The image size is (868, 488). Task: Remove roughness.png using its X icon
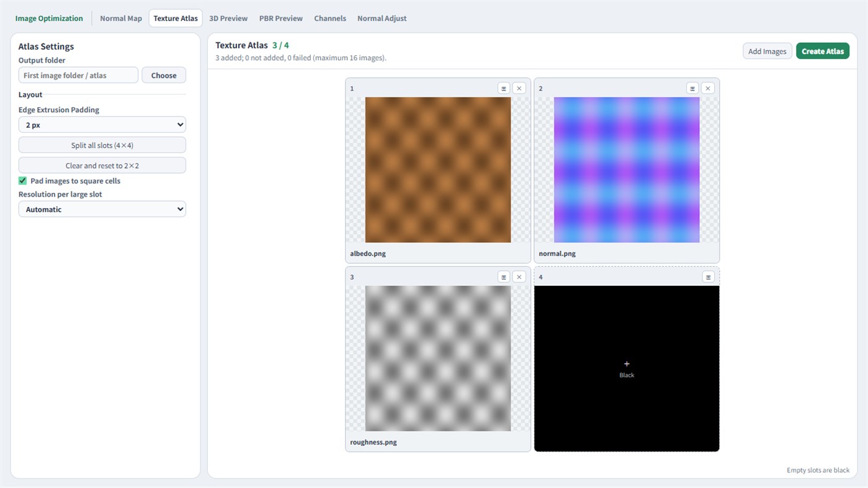point(519,277)
